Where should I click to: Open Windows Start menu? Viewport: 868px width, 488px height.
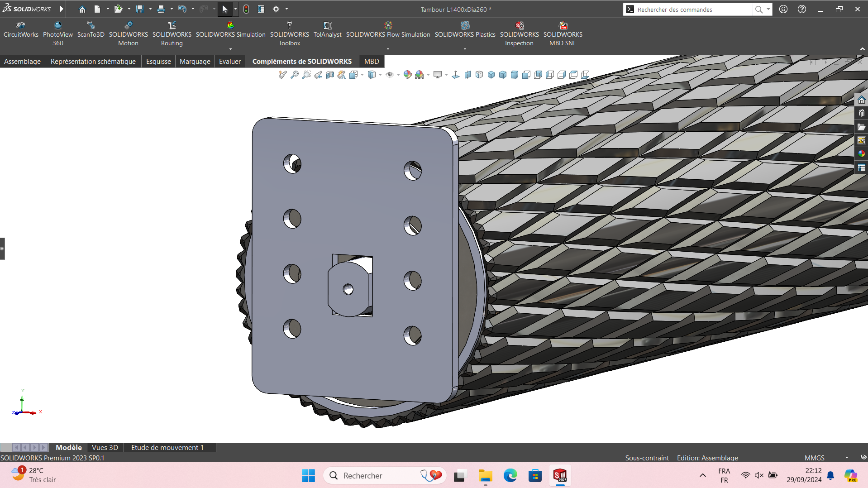[x=308, y=476]
